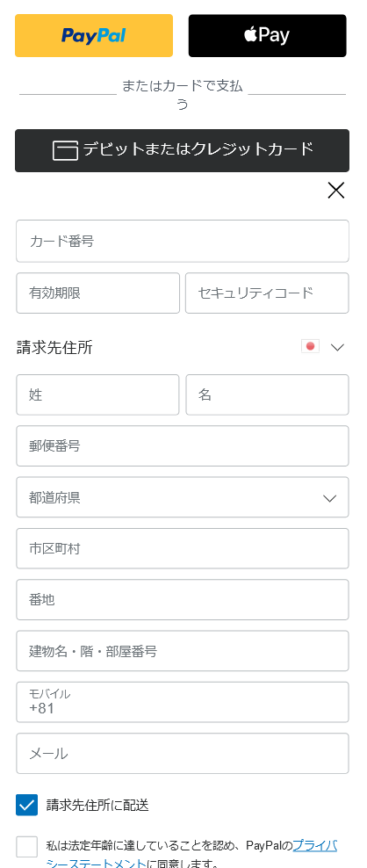The height and width of the screenshot is (868, 367).
Task: Click the 名 first name field
Action: coord(268,394)
